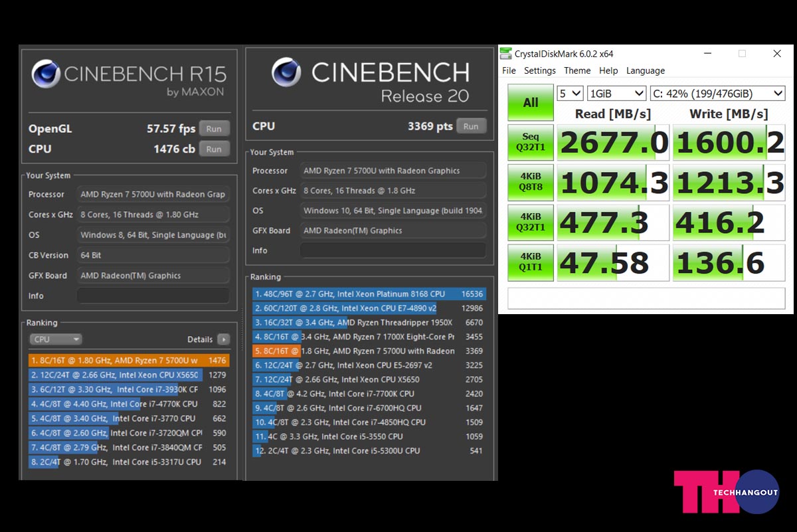Click the Cinebench R15 logo sphere
The width and height of the screenshot is (797, 532).
[x=46, y=74]
